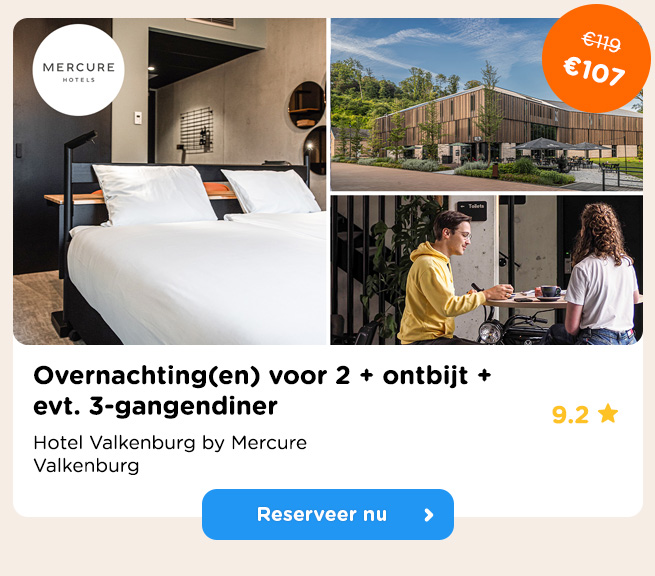This screenshot has width=655, height=576.
Task: Click the evt. 3-gangendiner title line
Action: click(155, 406)
